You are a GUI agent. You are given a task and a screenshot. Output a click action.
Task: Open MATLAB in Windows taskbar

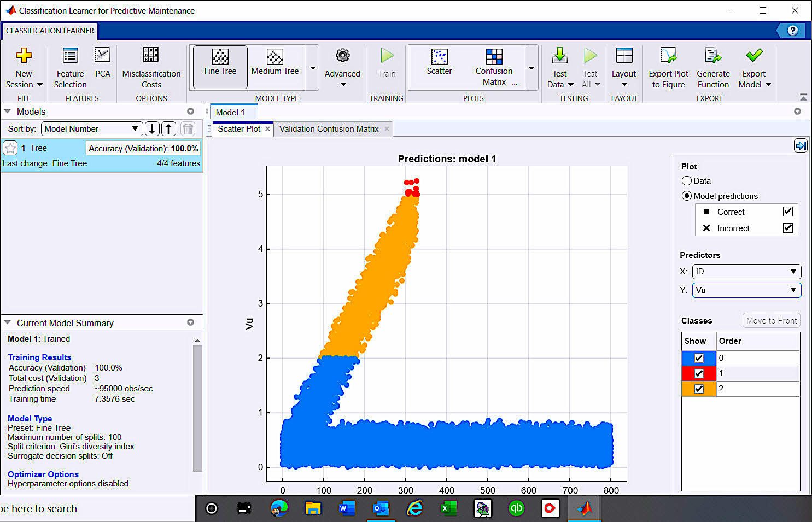(584, 508)
